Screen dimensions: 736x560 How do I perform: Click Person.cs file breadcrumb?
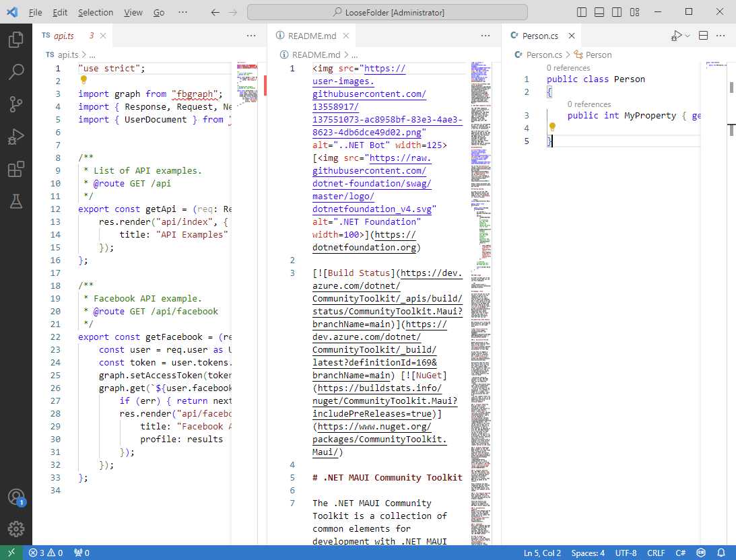[x=539, y=55]
